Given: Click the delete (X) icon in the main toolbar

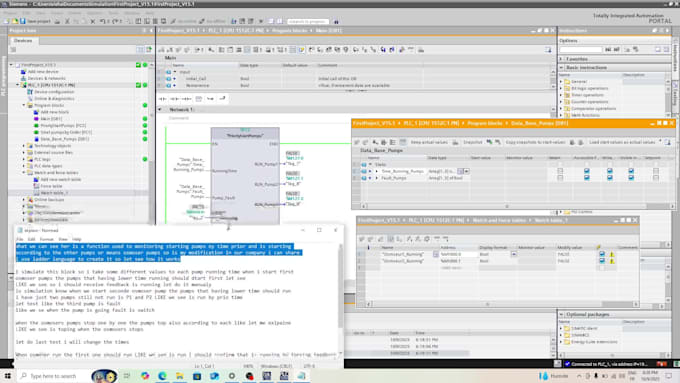Looking at the screenshot, I should tap(92, 21).
